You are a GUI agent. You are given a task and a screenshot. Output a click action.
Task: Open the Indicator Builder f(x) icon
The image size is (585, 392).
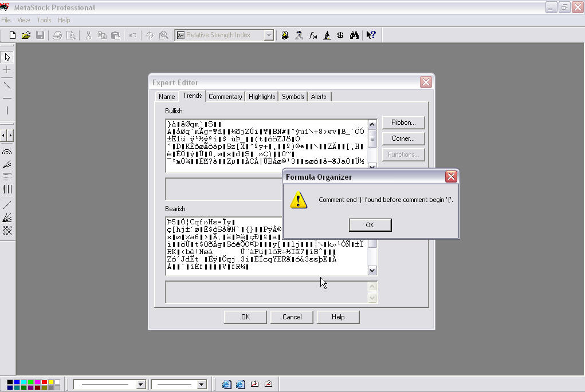(x=313, y=35)
